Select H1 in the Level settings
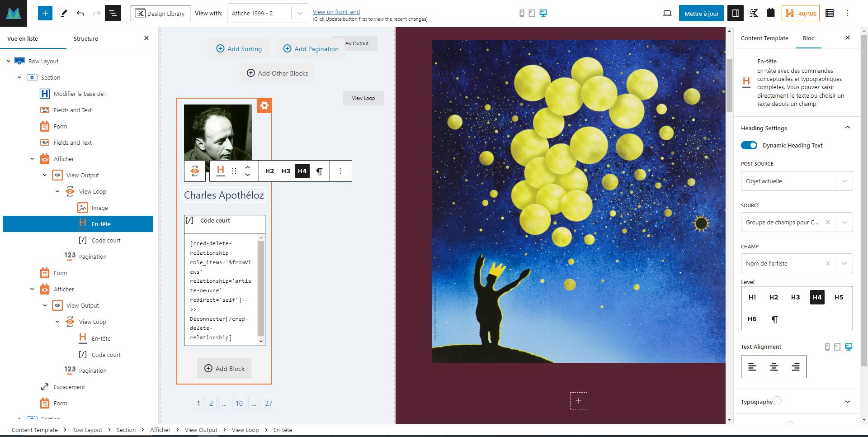Viewport: 868px width, 437px height. coord(752,297)
